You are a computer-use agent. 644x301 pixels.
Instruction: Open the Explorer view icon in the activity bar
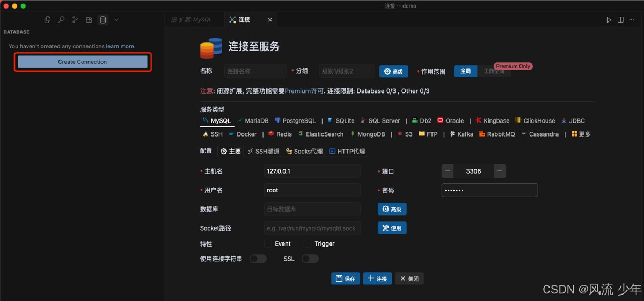click(x=47, y=20)
